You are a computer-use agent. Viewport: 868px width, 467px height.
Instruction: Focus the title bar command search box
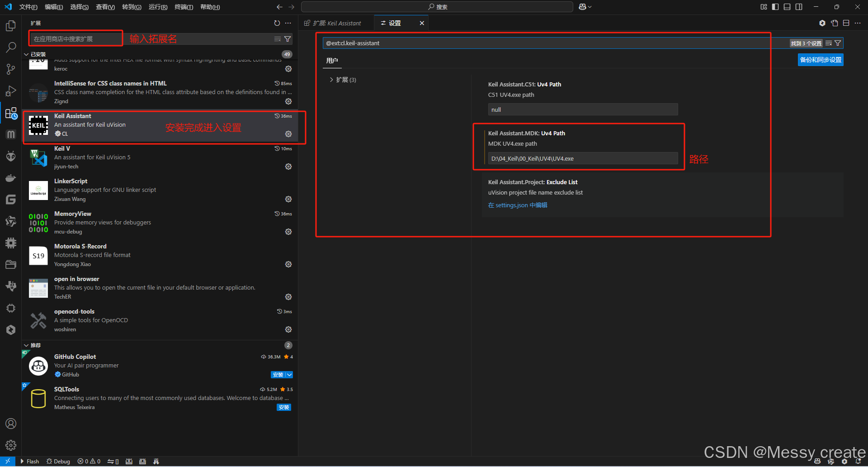pos(437,7)
